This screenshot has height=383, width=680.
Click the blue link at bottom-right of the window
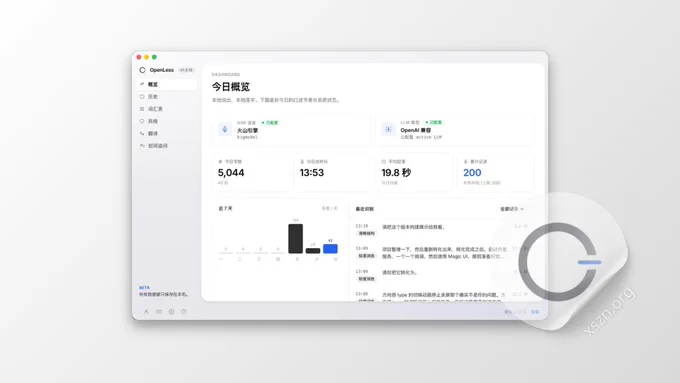535,312
